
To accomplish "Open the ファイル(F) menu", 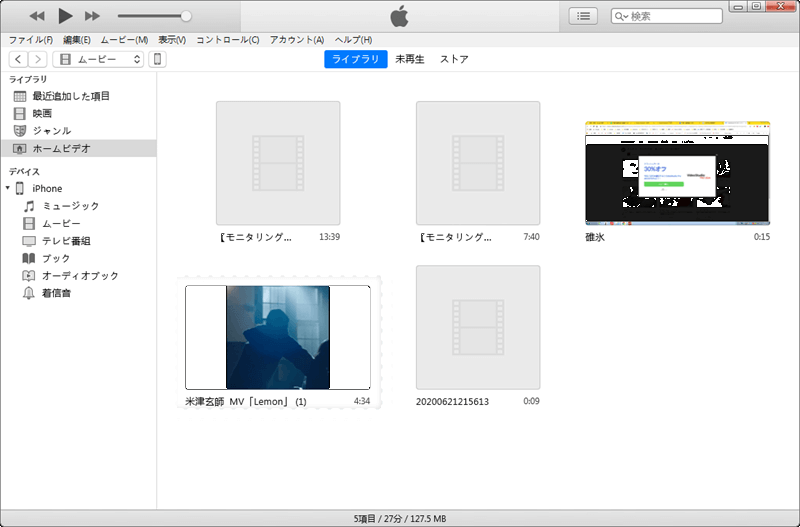I will 30,40.
